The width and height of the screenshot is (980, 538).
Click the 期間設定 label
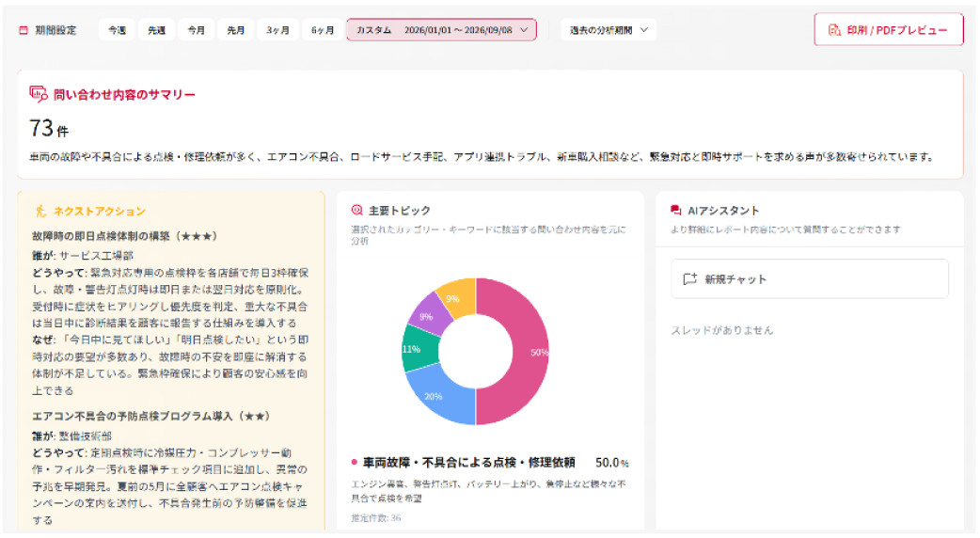coord(55,30)
